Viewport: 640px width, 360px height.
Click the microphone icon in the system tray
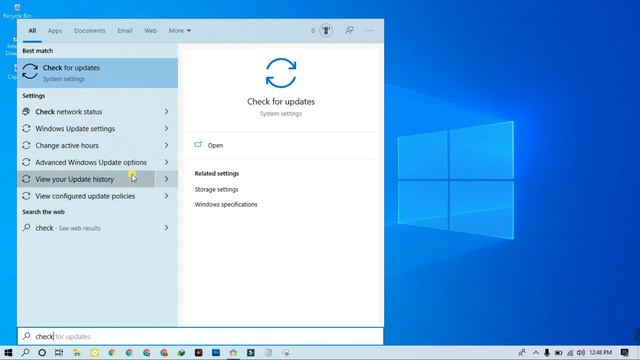coord(547,352)
